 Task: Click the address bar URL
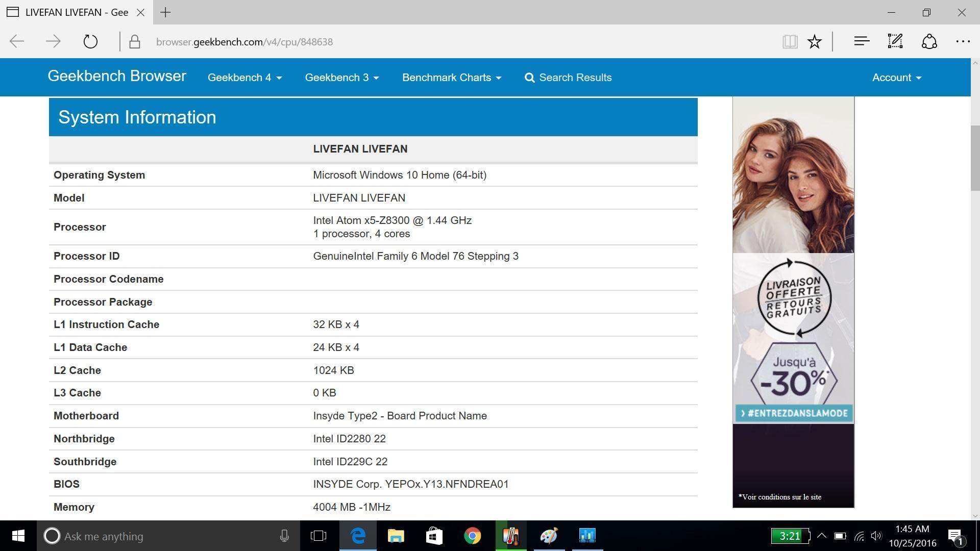tap(244, 42)
